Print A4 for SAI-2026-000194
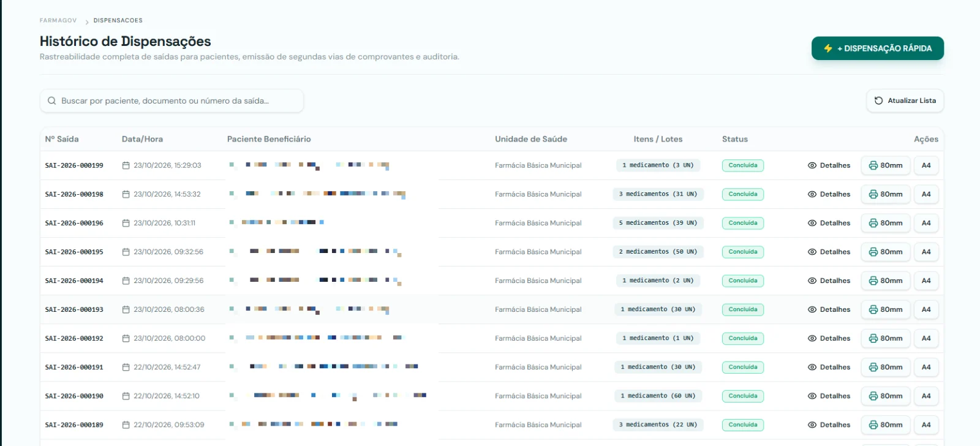The image size is (980, 446). pyautogui.click(x=926, y=281)
